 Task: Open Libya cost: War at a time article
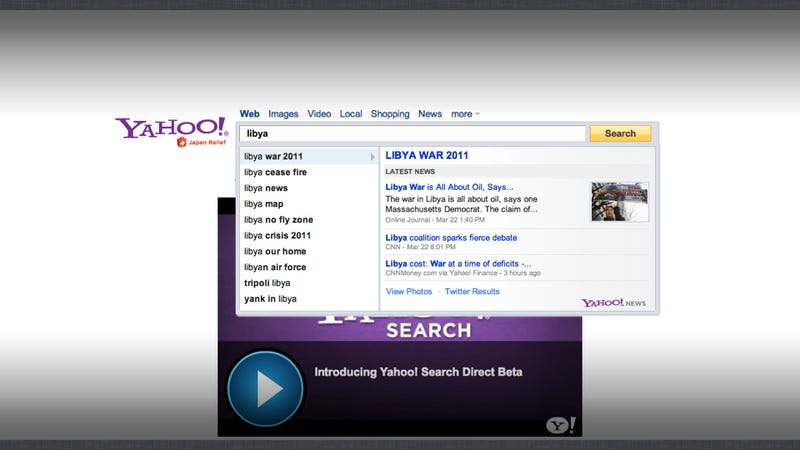458,263
